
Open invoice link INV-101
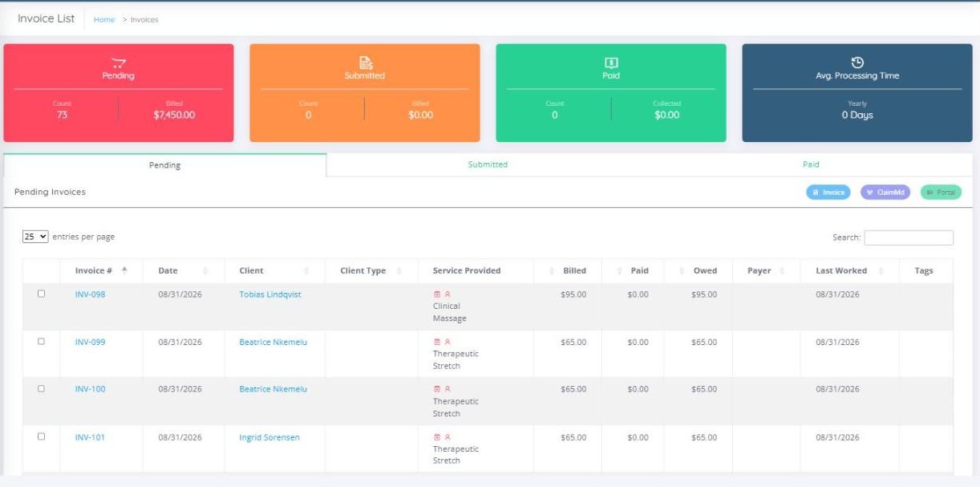[90, 437]
